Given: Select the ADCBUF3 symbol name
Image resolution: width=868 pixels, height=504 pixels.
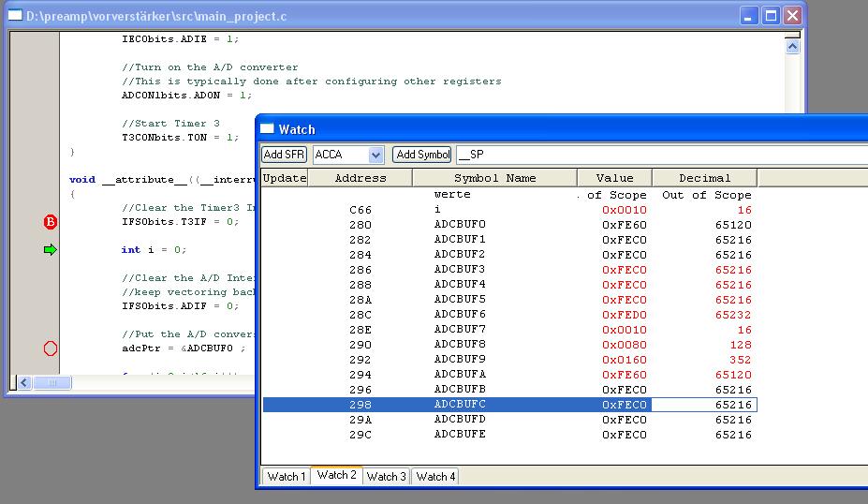Looking at the screenshot, I should (460, 269).
